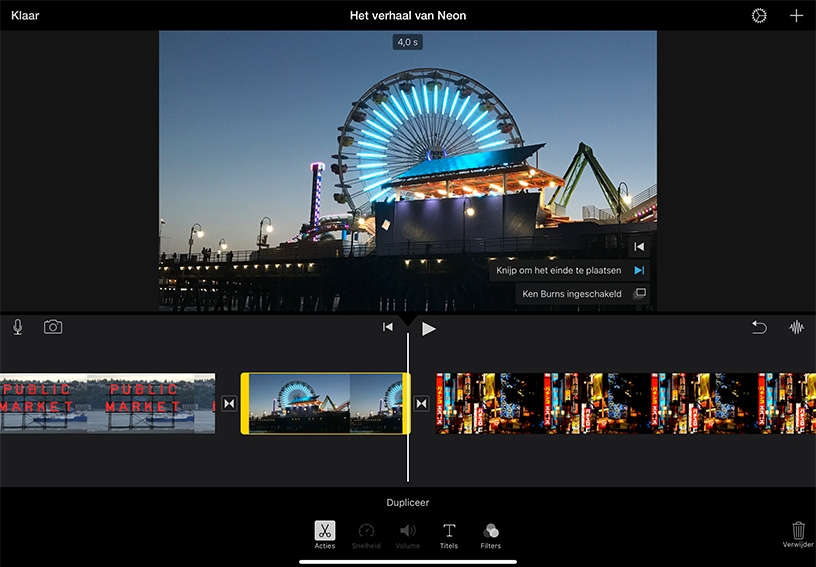Open transition after the ferris wheel clip
This screenshot has height=567, width=816.
point(422,404)
